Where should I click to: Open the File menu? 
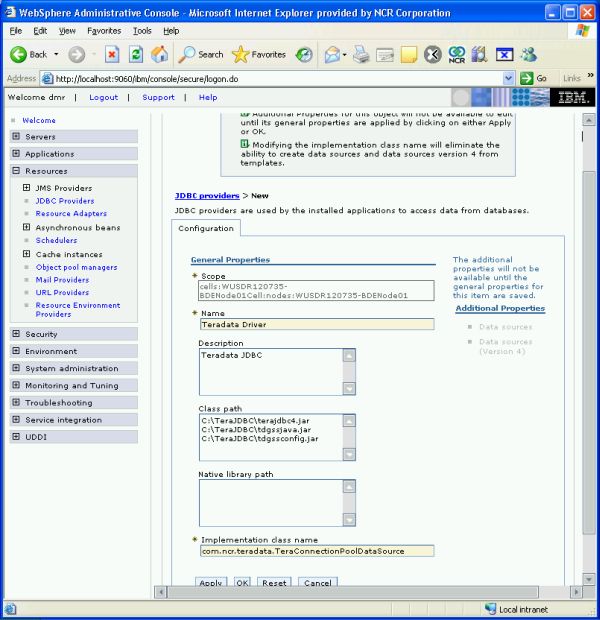pyautogui.click(x=16, y=31)
